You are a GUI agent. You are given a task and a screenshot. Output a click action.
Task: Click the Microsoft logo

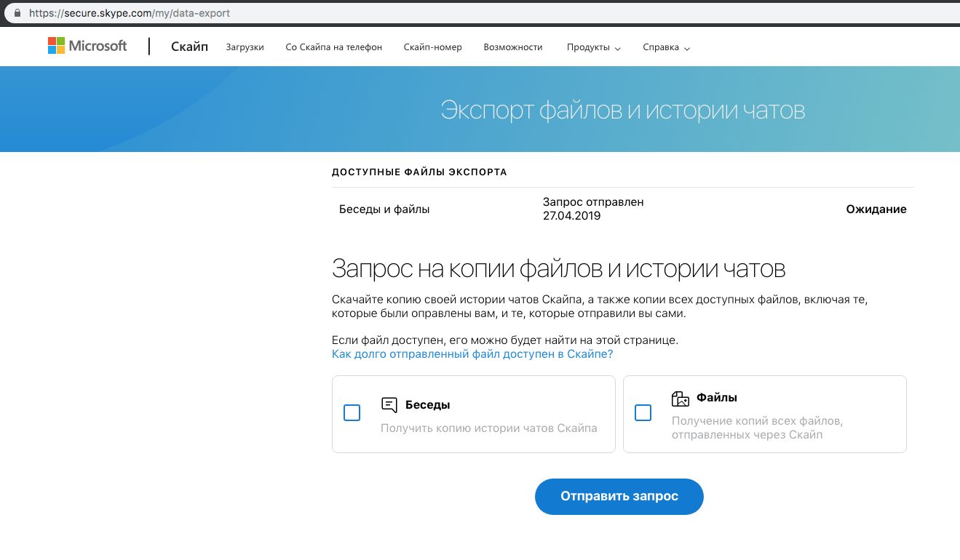pos(87,47)
